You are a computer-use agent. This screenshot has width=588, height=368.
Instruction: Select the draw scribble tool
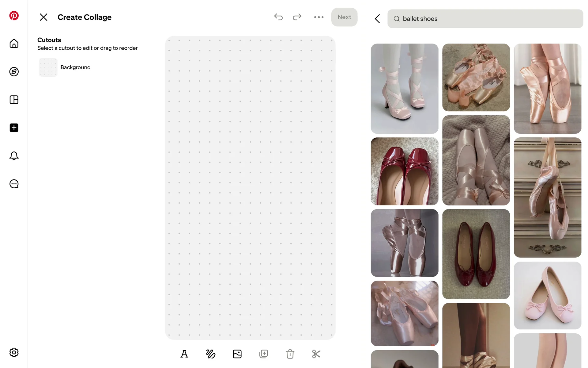coord(211,354)
